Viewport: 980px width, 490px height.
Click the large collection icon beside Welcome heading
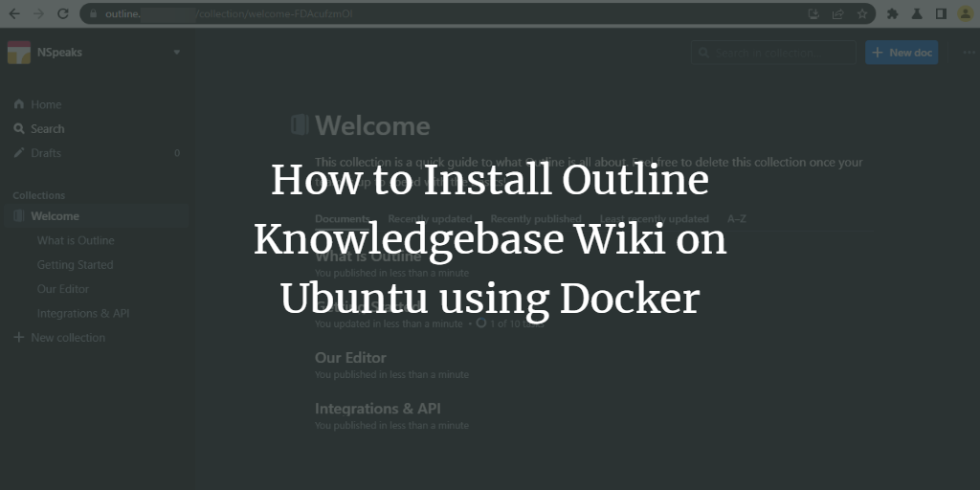(x=300, y=125)
